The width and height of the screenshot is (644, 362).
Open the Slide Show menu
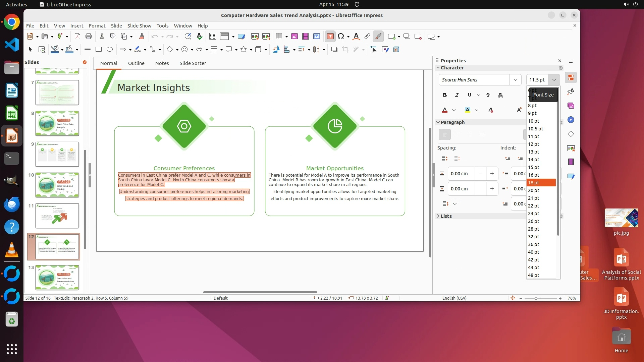point(139,26)
